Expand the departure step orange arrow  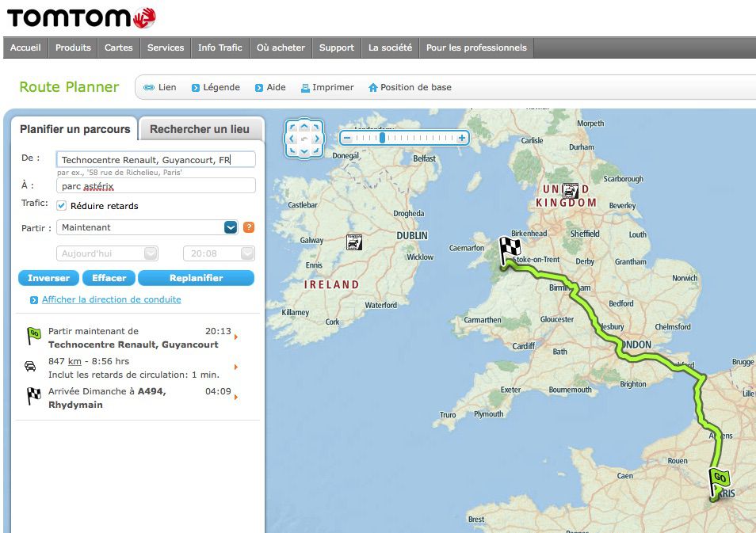tap(236, 337)
